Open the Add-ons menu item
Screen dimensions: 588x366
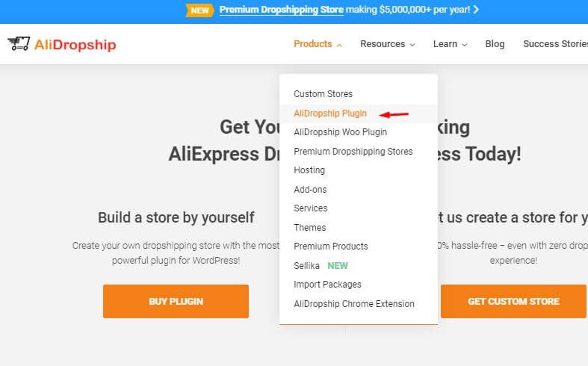(310, 190)
